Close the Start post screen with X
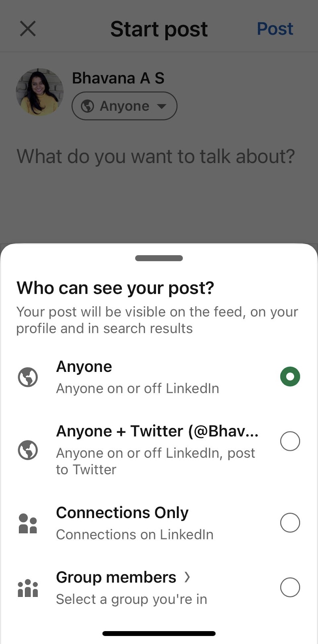The image size is (318, 644). coord(28,29)
